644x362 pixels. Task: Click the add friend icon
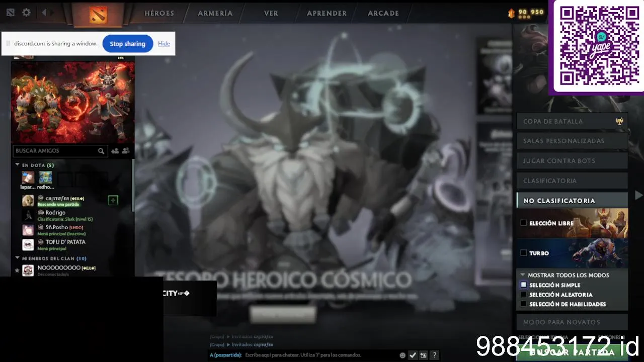pos(115,151)
